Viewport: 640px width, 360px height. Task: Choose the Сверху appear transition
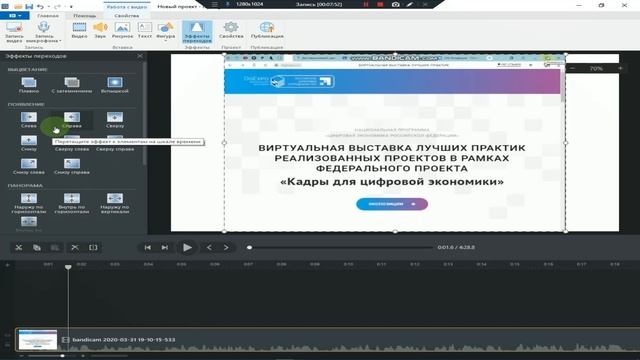(115, 120)
